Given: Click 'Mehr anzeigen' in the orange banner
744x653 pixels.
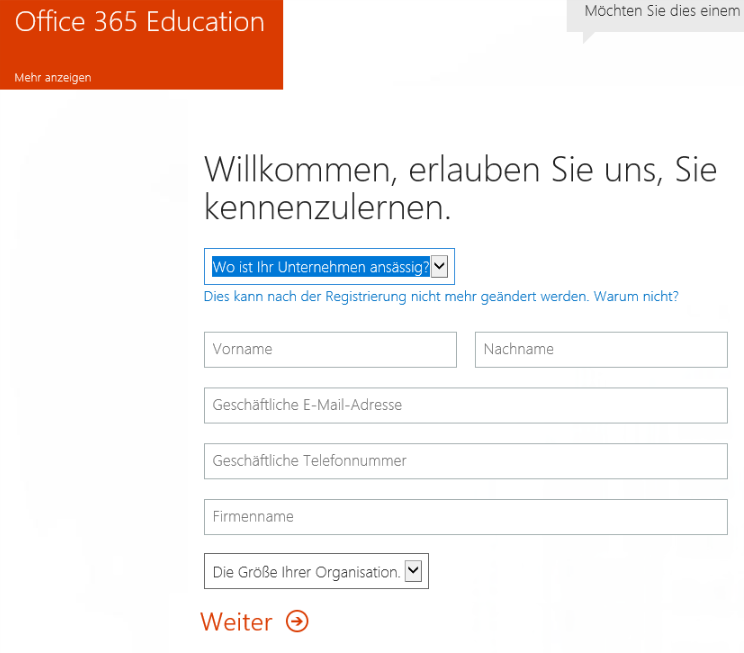Looking at the screenshot, I should point(53,77).
